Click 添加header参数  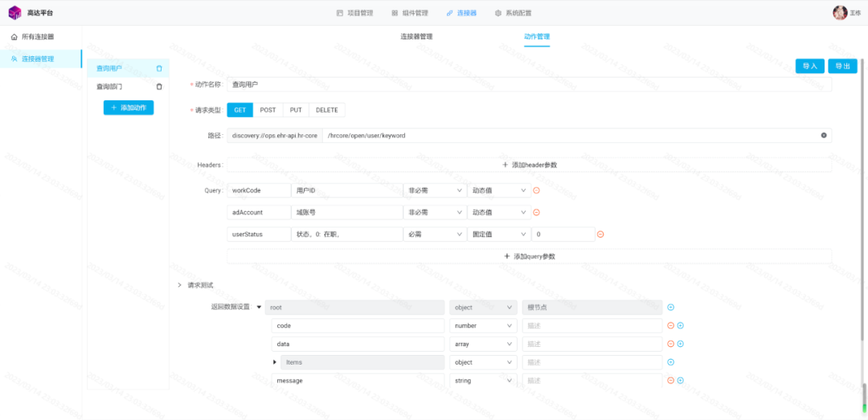click(x=529, y=165)
